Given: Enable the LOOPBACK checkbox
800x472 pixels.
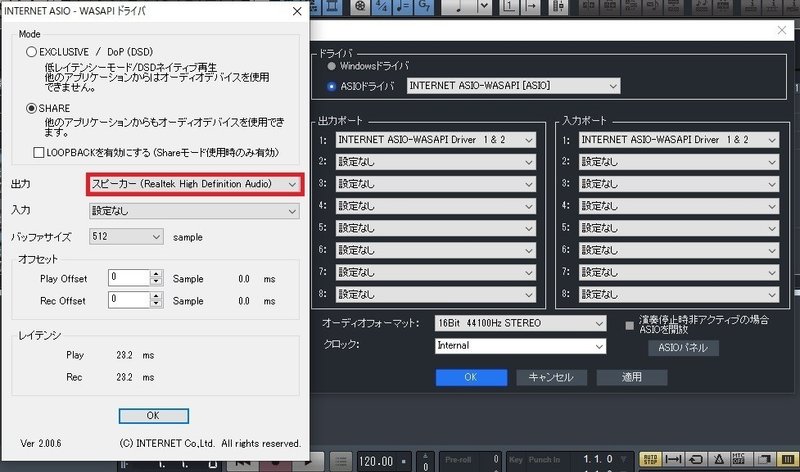Looking at the screenshot, I should tap(38, 153).
